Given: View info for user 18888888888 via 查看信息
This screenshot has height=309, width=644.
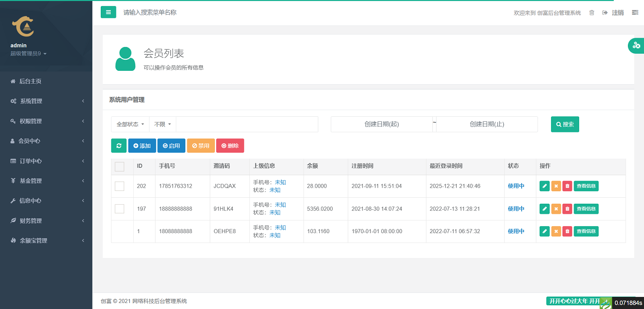Looking at the screenshot, I should (x=586, y=208).
